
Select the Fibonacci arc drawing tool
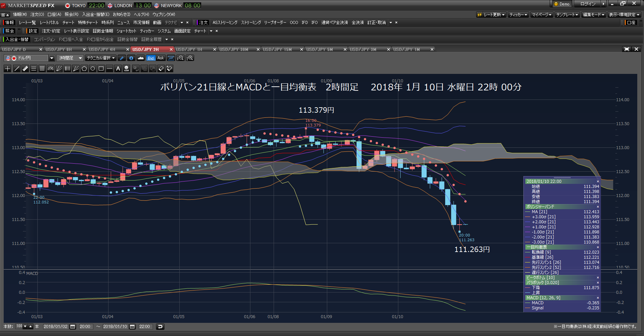click(51, 68)
